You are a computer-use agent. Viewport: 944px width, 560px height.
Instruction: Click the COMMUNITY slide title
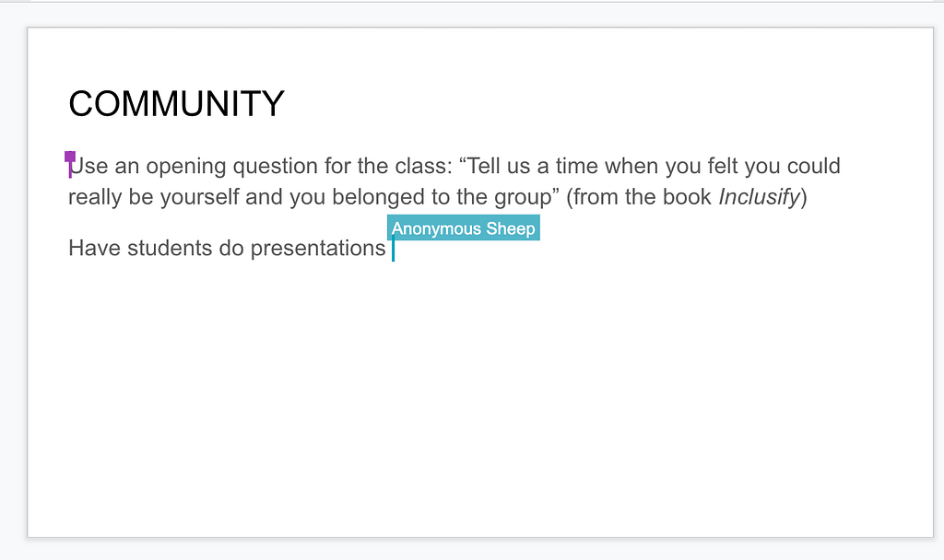pos(176,104)
